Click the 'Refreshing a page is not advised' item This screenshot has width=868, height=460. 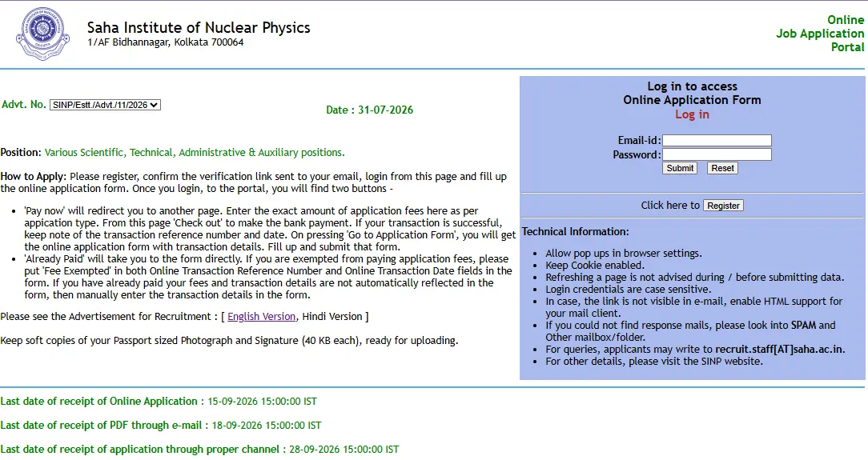695,277
